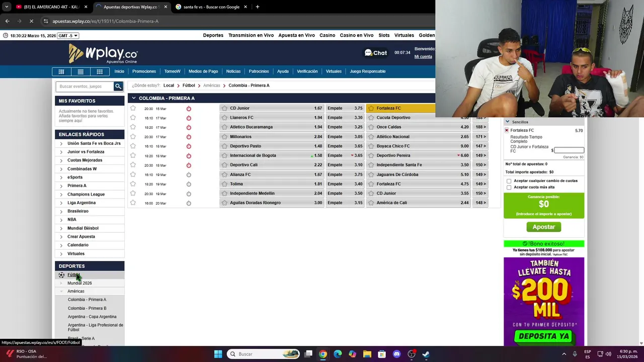644x362 pixels.
Task: Click the search magnifier button
Action: (118, 86)
